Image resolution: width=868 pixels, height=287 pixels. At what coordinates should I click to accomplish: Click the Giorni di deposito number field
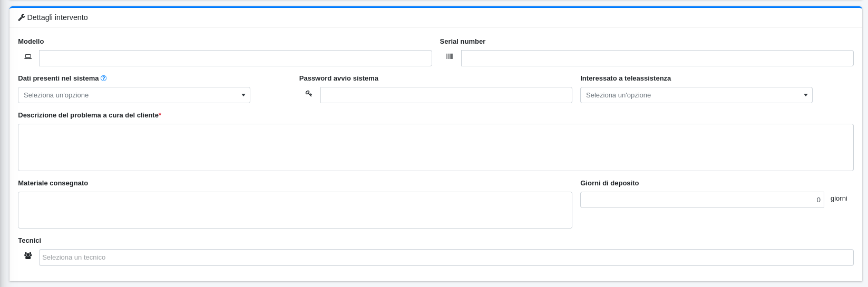click(x=701, y=200)
